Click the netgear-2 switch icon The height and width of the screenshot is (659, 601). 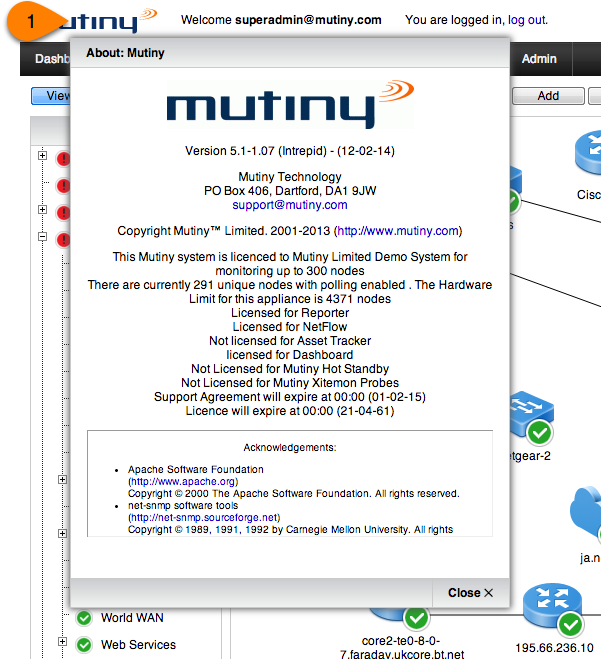pos(532,414)
